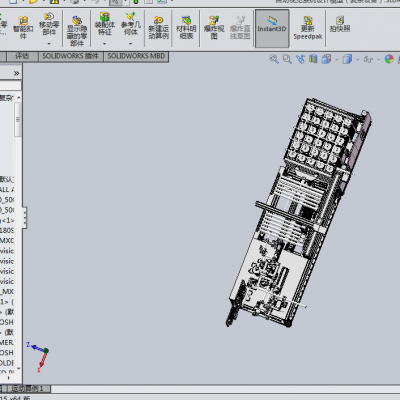Toggle the Section View icon

[x=313, y=59]
